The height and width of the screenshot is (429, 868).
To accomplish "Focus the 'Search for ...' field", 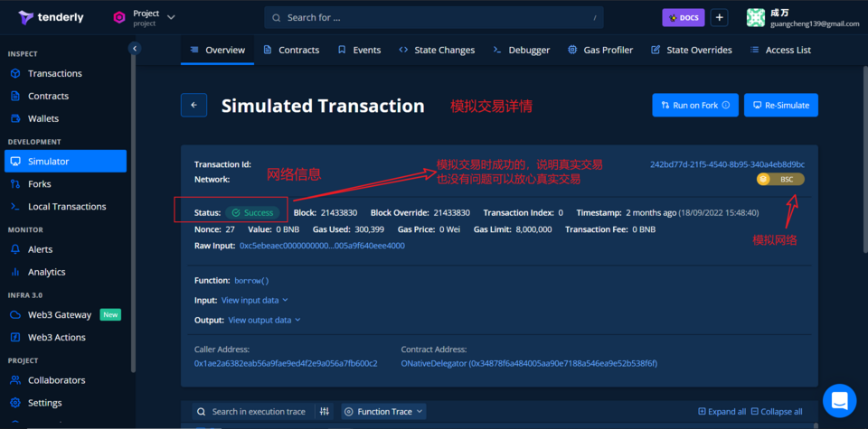I will pyautogui.click(x=433, y=18).
